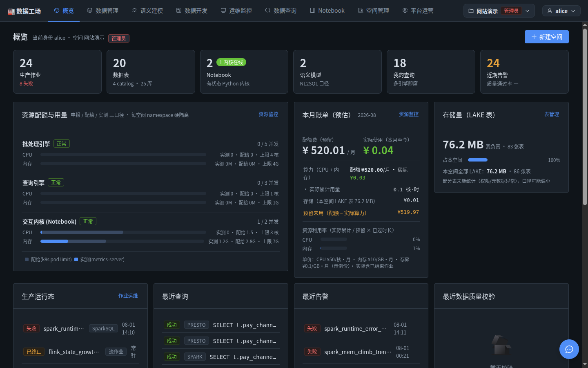
Task: Click the 1 / 2 并发 text for 交互内核
Action: pyautogui.click(x=268, y=222)
